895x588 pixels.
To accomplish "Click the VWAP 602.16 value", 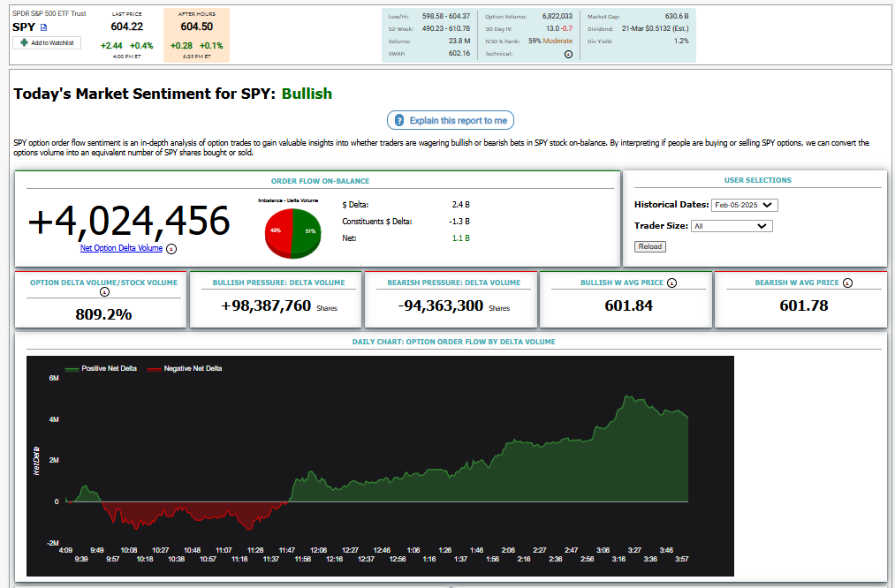I will [x=459, y=54].
